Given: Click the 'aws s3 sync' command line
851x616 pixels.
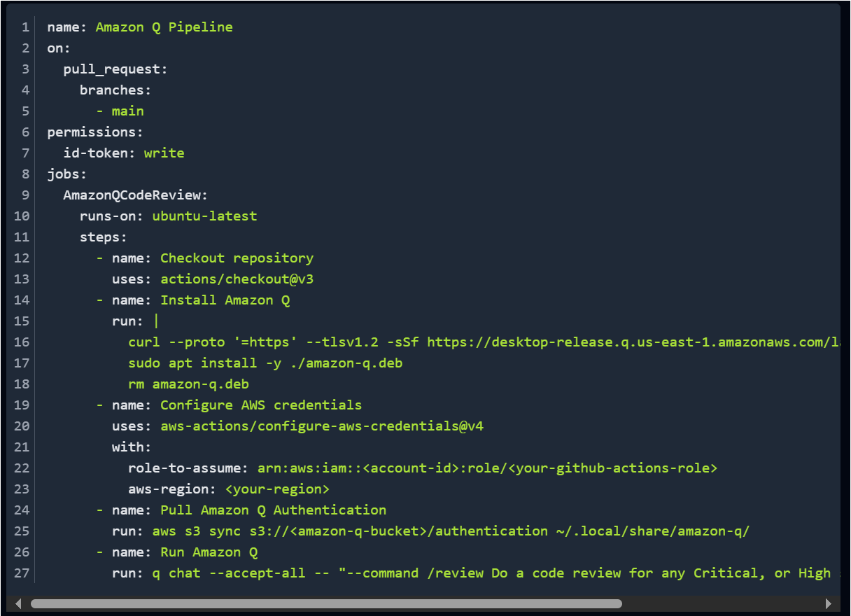Looking at the screenshot, I should click(451, 531).
